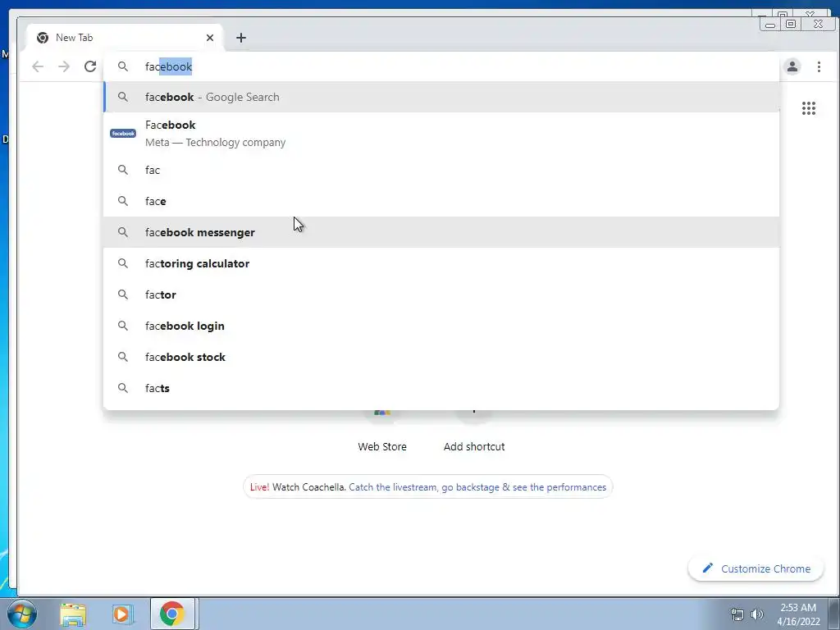
Task: Open Windows Explorer from the taskbar
Action: coord(73,614)
